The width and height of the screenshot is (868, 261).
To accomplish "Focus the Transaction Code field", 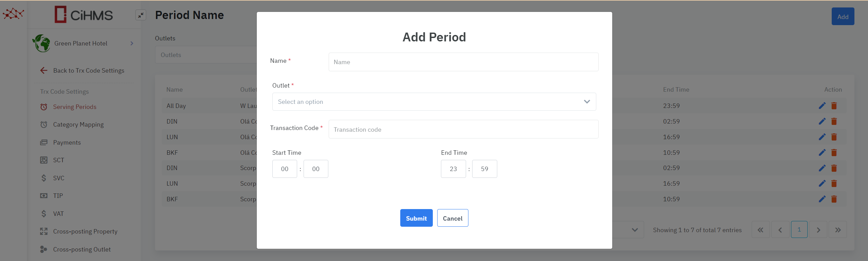I will tap(463, 129).
